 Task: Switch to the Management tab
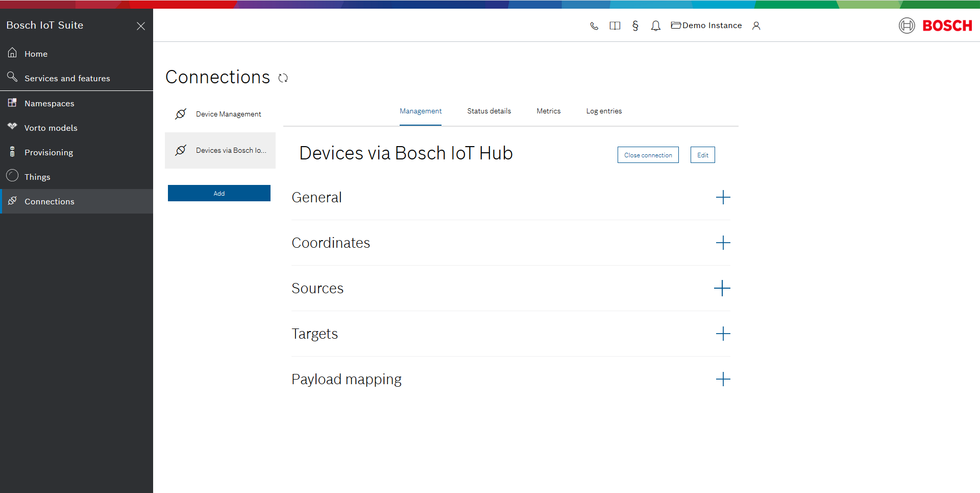(421, 111)
